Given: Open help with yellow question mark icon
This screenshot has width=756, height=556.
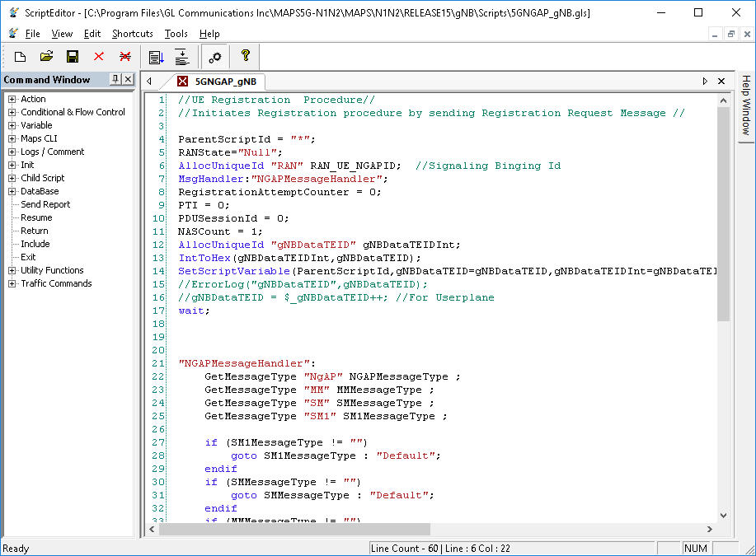Looking at the screenshot, I should click(x=245, y=57).
